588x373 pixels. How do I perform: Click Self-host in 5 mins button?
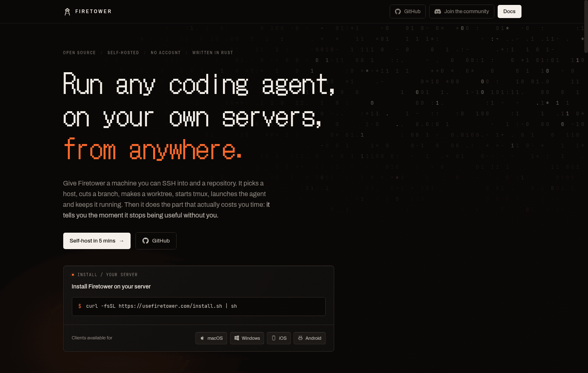pyautogui.click(x=97, y=241)
